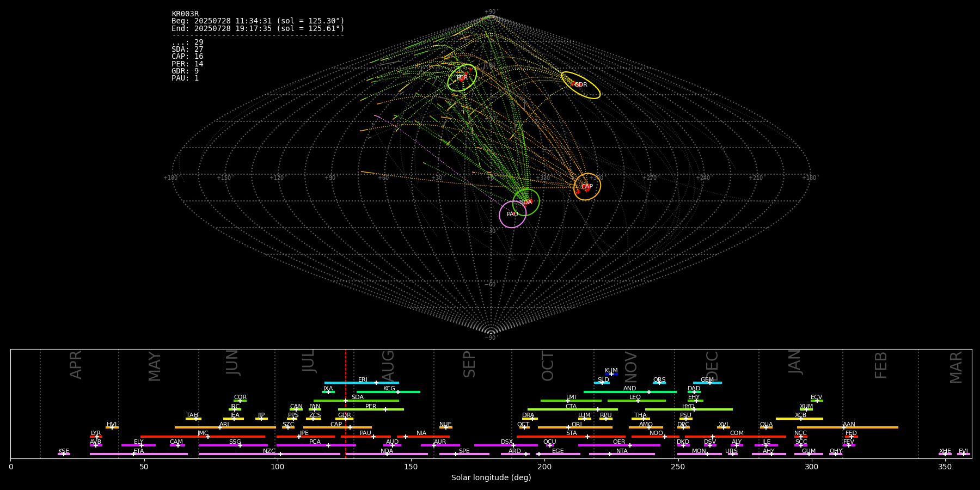The image size is (980, 490).
Task: Click the red dashed current solar longitude line
Action: 345,403
